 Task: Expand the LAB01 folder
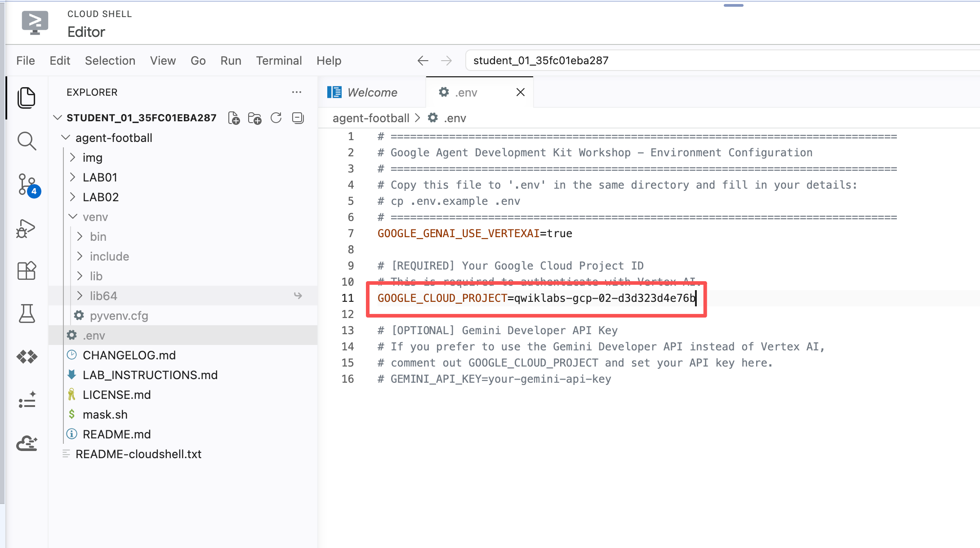click(x=72, y=177)
